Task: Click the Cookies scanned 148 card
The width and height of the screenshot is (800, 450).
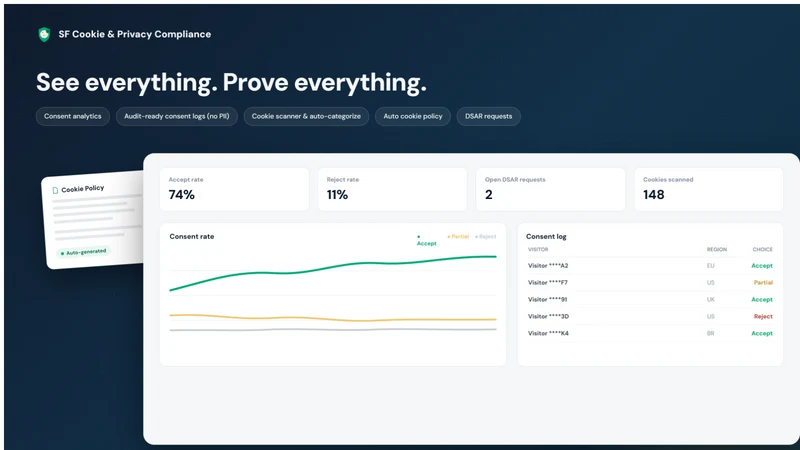Action: 709,189
